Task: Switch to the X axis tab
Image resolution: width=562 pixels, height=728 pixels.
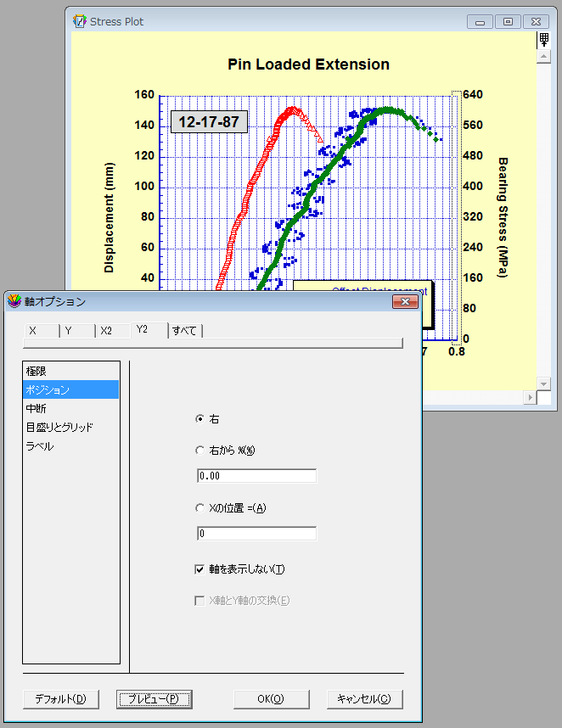Action: [42, 331]
